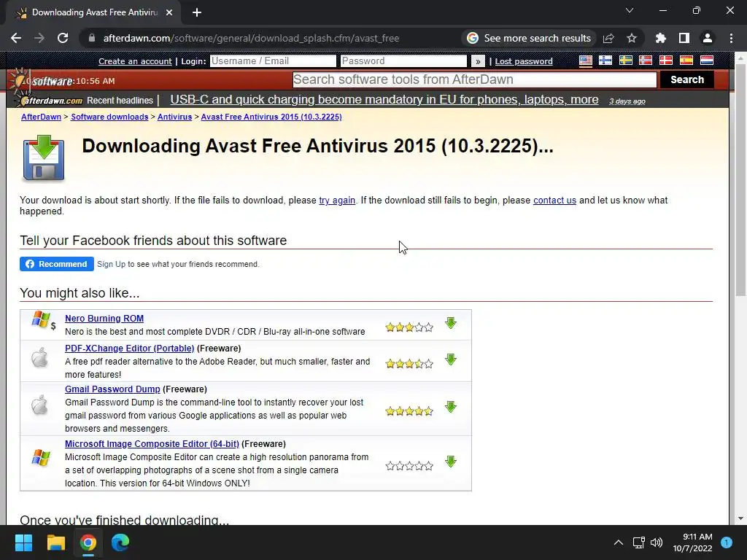Switch site language to Spanish flag
The image size is (747, 560).
point(686,61)
